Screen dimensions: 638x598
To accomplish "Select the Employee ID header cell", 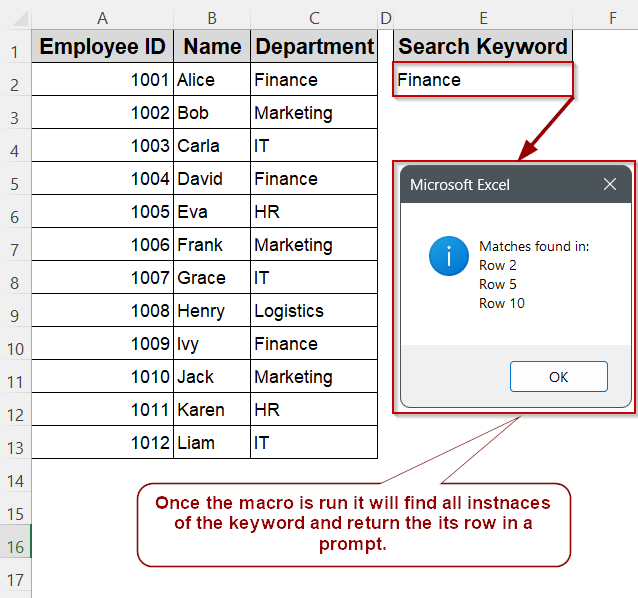I will click(102, 47).
